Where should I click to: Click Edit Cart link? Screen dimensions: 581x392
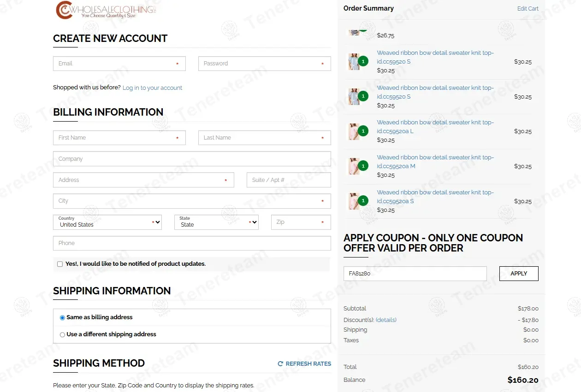528,8
